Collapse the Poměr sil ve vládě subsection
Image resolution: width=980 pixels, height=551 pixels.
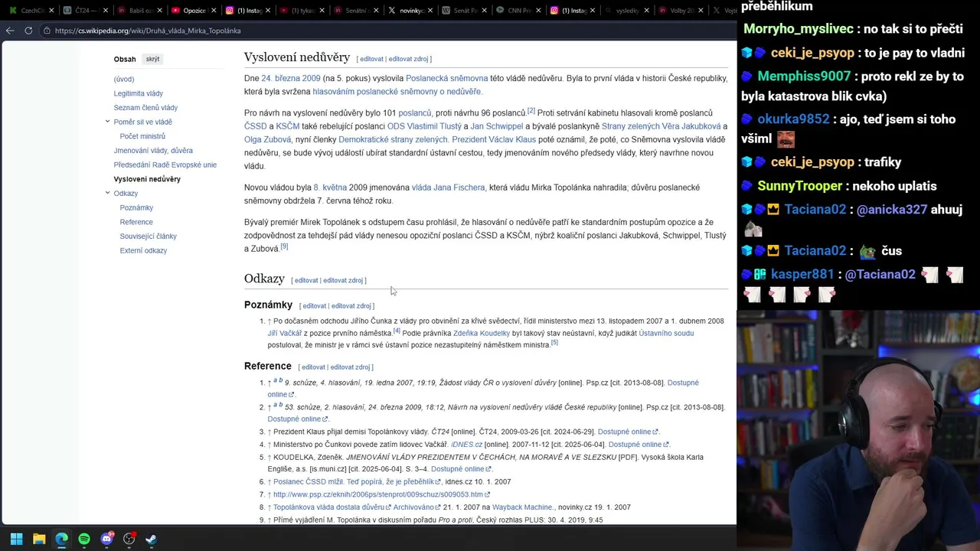107,122
